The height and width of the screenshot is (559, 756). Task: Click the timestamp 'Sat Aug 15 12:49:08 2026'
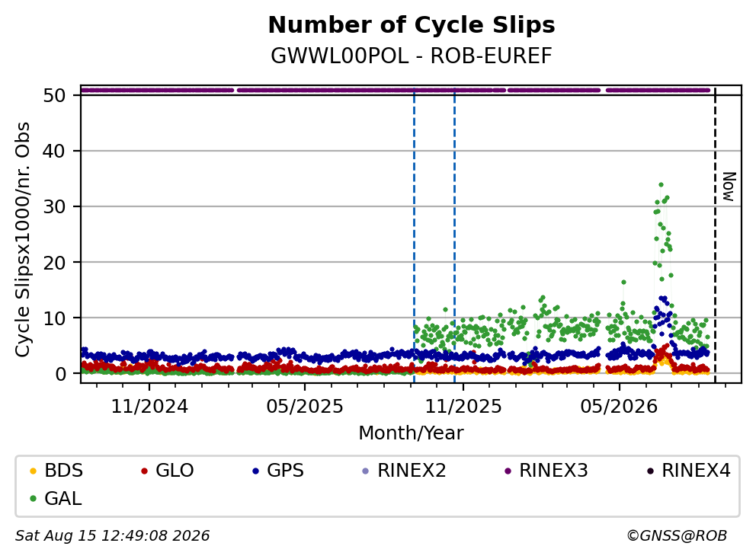click(112, 536)
